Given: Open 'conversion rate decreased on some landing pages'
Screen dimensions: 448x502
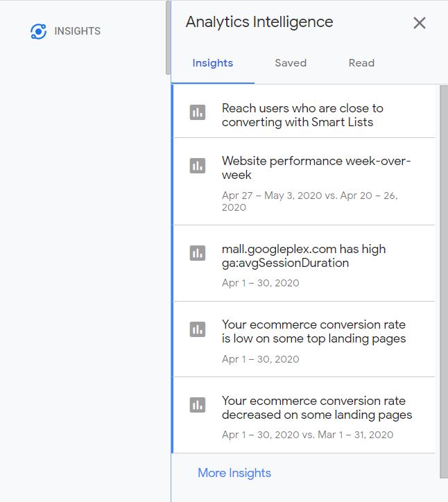Looking at the screenshot, I should tap(304, 415).
